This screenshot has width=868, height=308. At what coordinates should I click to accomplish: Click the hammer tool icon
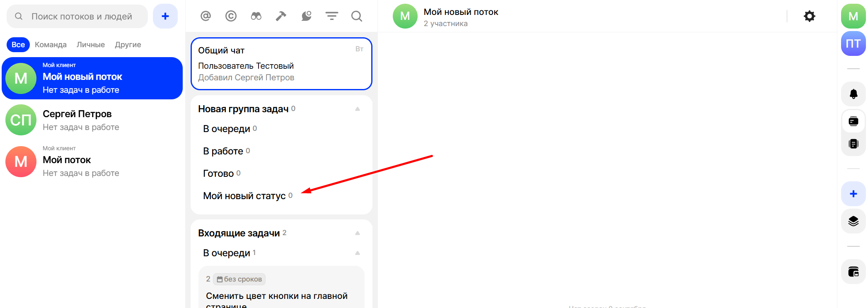281,16
